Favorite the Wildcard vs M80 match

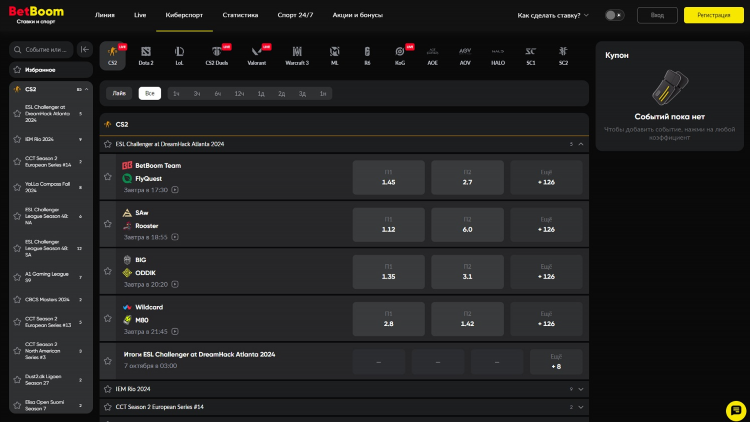point(108,318)
